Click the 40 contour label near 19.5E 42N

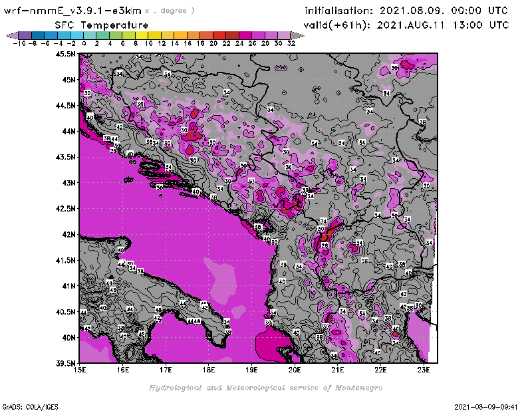(x=266, y=239)
